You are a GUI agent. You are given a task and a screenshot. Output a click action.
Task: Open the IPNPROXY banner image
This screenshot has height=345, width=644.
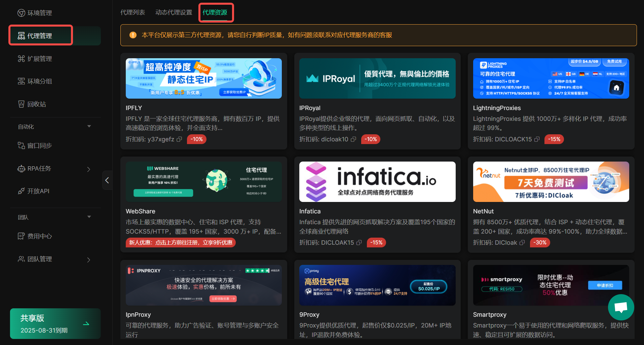coord(204,285)
